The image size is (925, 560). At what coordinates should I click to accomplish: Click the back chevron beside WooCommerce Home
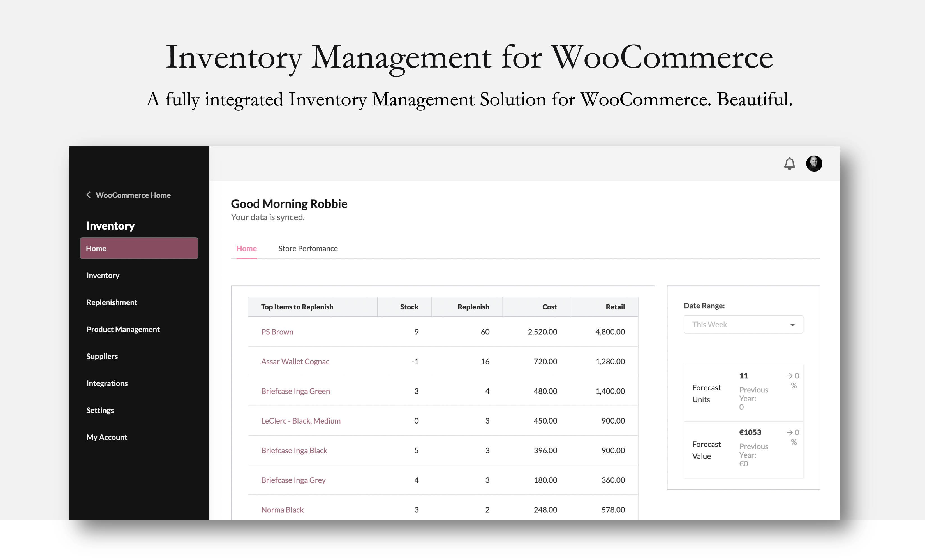[x=89, y=195]
